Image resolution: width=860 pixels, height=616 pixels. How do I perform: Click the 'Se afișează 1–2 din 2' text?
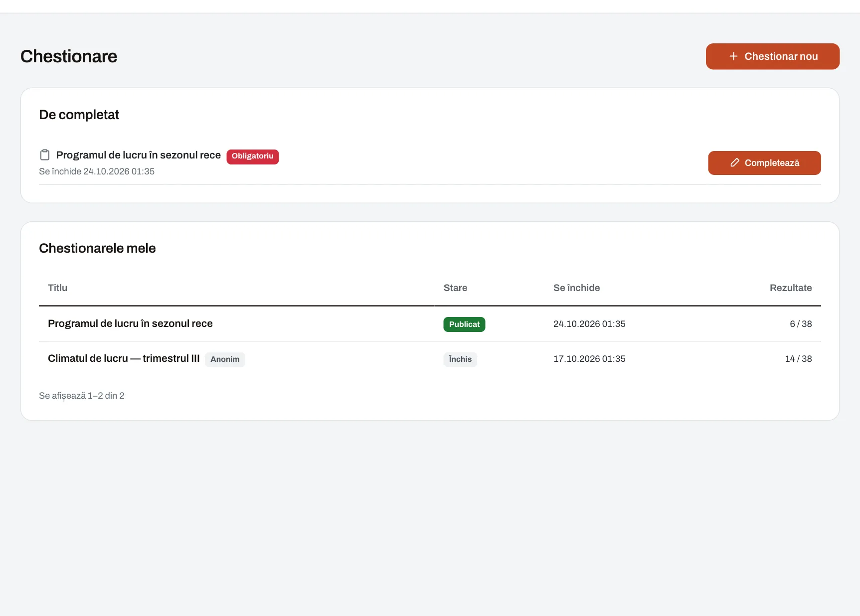click(82, 396)
